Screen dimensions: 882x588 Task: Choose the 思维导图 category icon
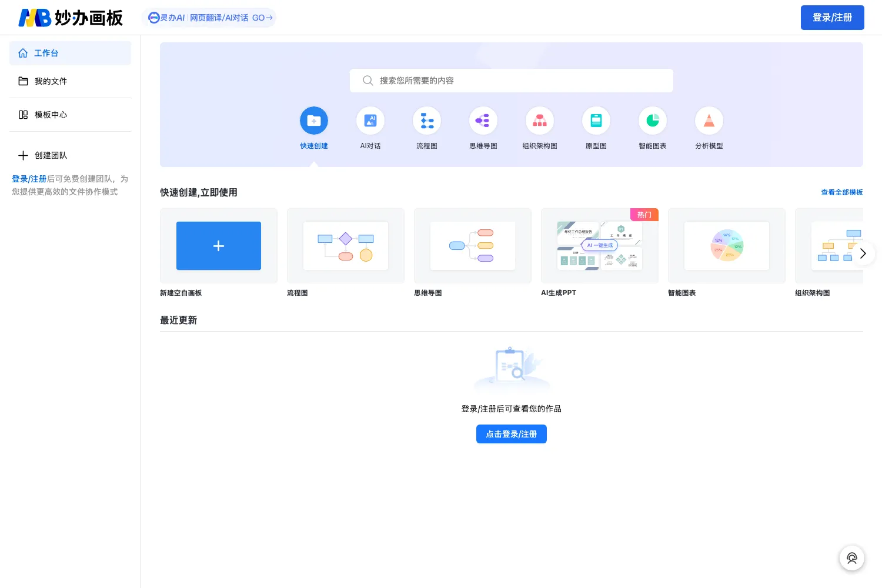coord(483,121)
